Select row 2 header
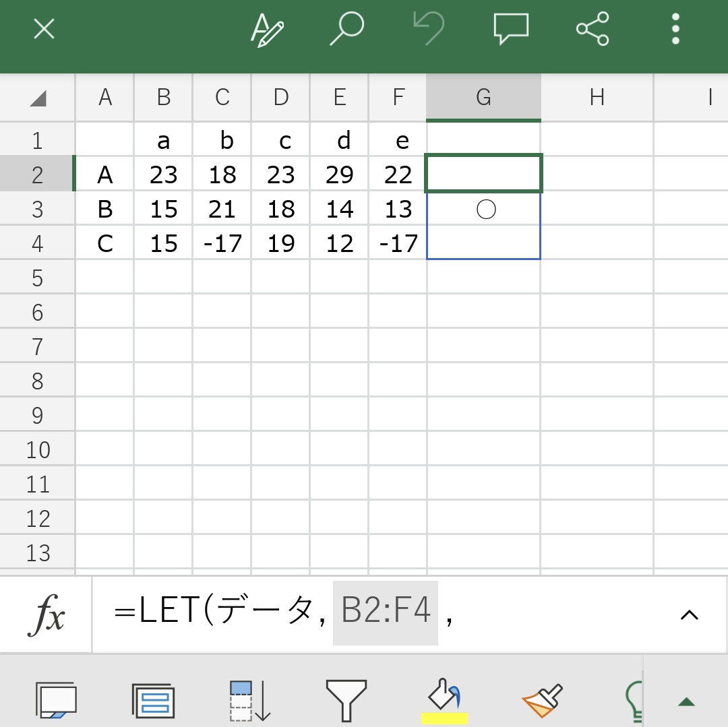The image size is (728, 727). (37, 175)
